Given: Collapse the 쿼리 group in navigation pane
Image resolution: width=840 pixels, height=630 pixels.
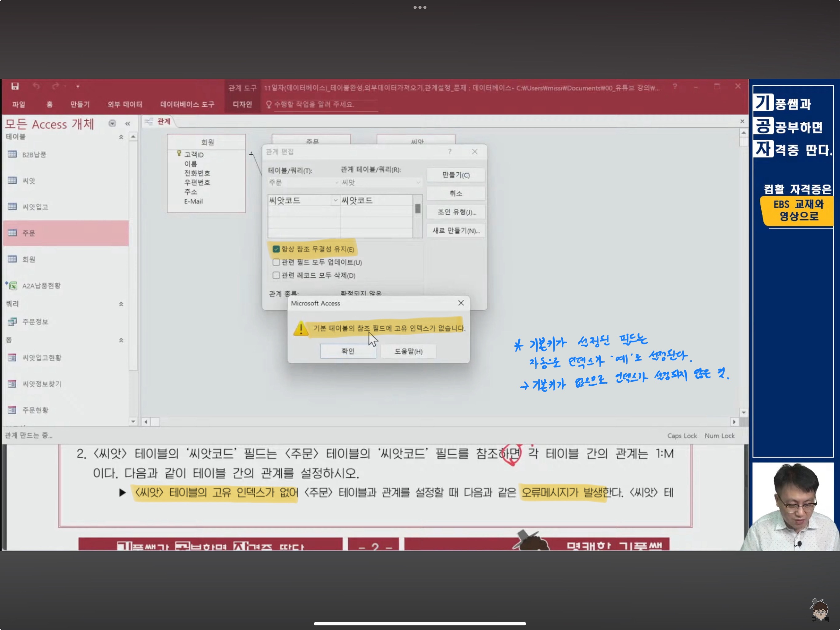Looking at the screenshot, I should click(x=121, y=304).
